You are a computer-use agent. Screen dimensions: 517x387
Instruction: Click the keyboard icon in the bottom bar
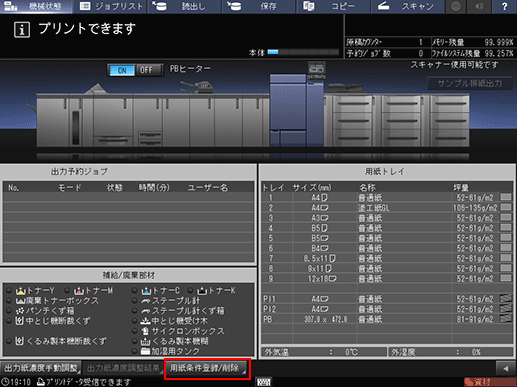pyautogui.click(x=264, y=382)
